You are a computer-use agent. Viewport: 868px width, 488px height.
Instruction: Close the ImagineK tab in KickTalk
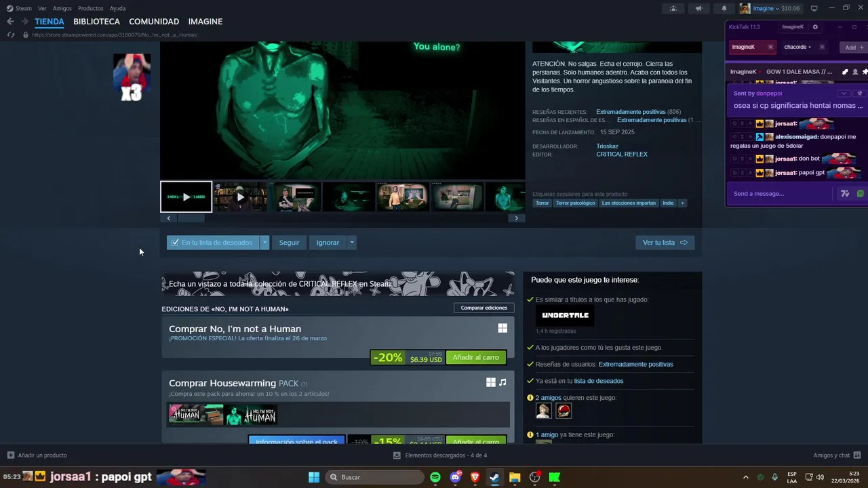coord(770,47)
